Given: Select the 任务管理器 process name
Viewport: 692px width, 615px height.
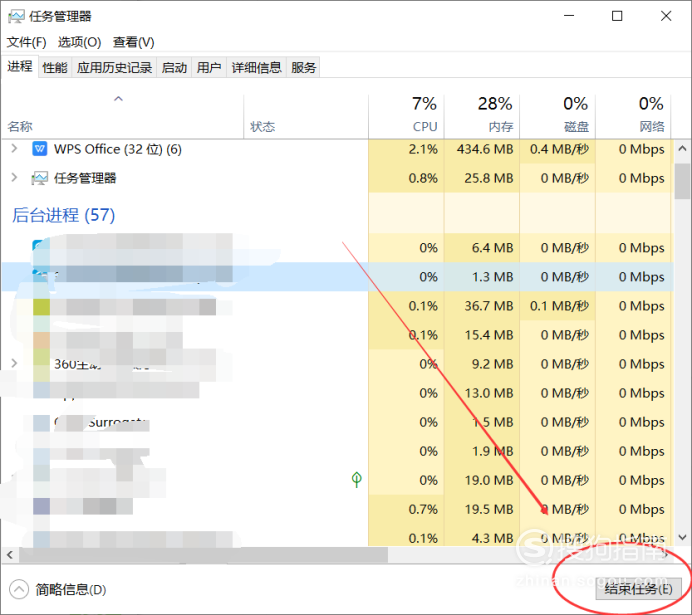Looking at the screenshot, I should (x=85, y=178).
